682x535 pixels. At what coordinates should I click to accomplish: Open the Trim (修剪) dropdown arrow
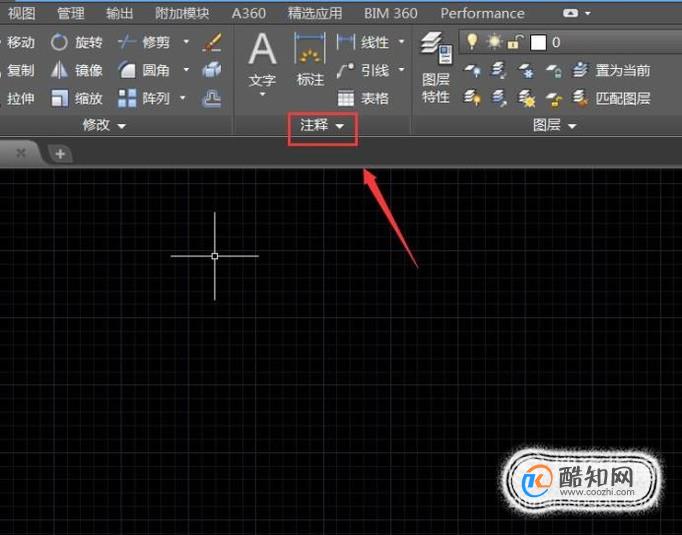click(x=186, y=42)
